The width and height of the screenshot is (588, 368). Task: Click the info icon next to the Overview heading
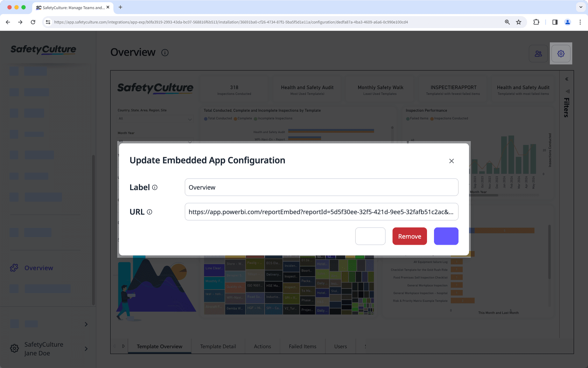[165, 53]
